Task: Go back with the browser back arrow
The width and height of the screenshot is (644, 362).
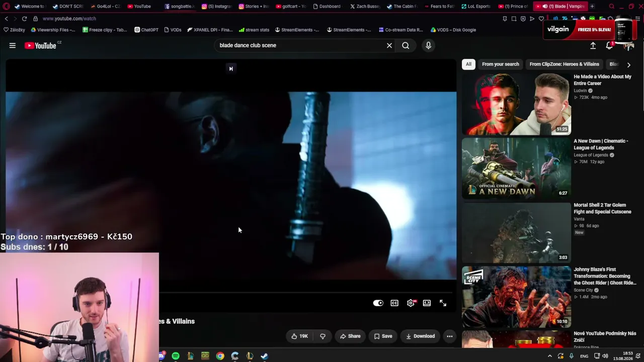Action: 6,19
